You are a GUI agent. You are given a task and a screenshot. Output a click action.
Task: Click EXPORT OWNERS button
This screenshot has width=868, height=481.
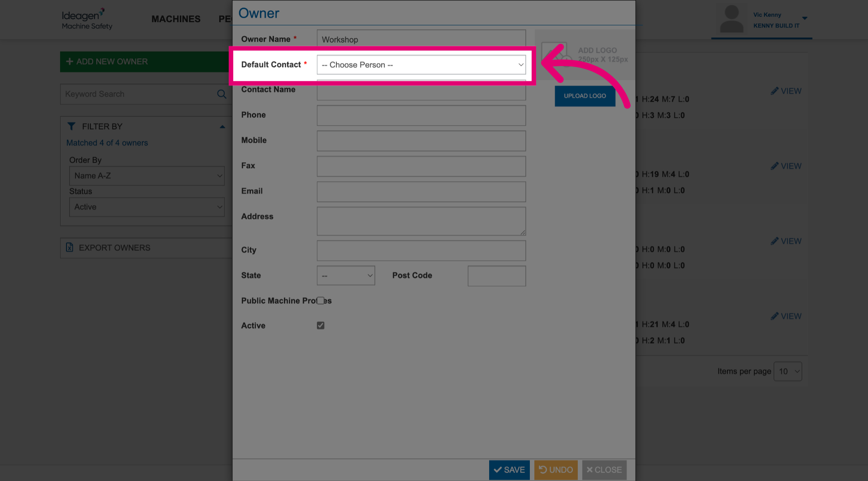(146, 248)
